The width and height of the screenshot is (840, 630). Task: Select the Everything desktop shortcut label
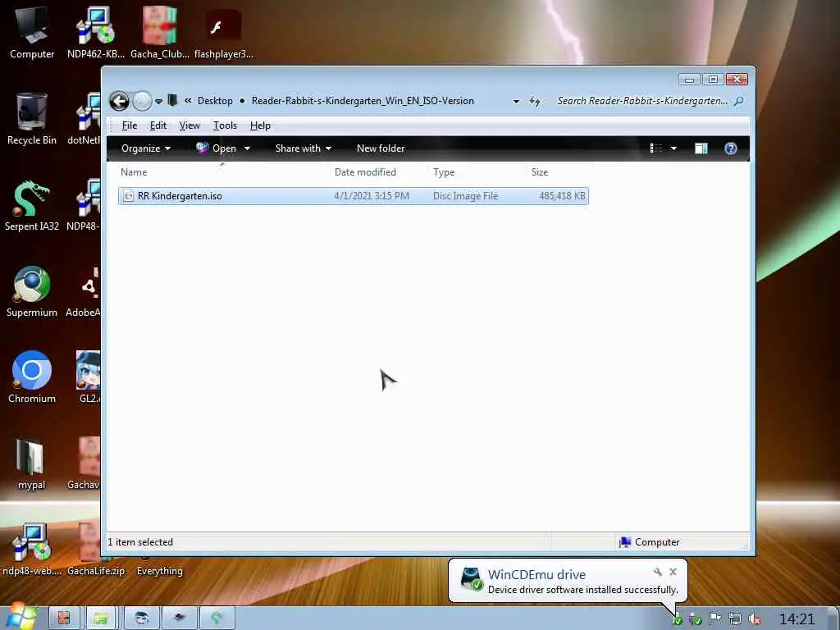tap(160, 571)
